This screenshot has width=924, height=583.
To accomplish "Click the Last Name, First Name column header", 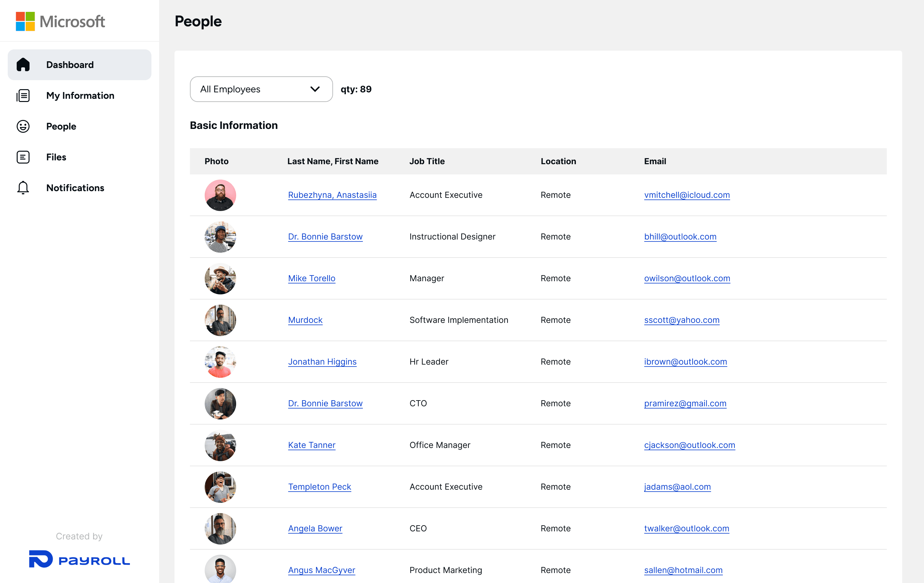I will tap(332, 161).
